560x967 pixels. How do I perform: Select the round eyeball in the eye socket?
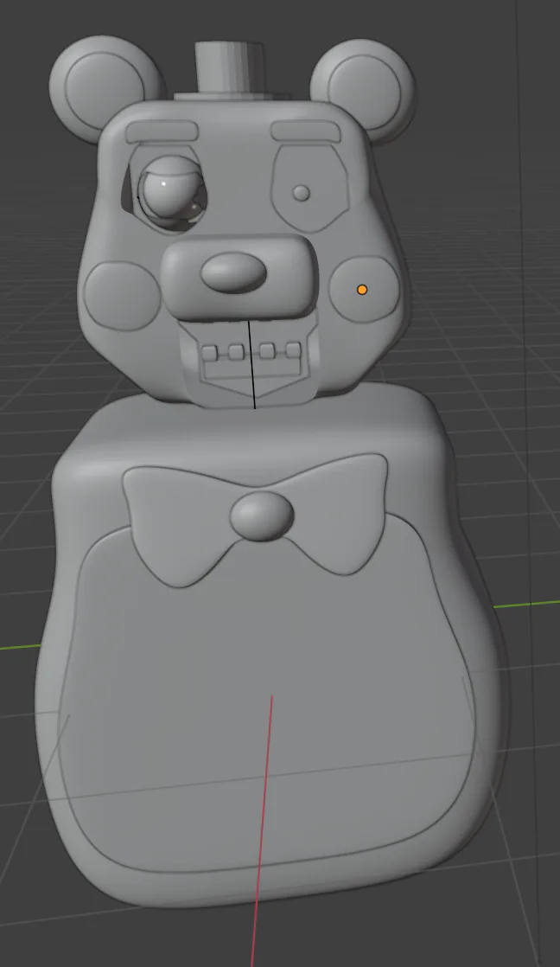pyautogui.click(x=171, y=190)
